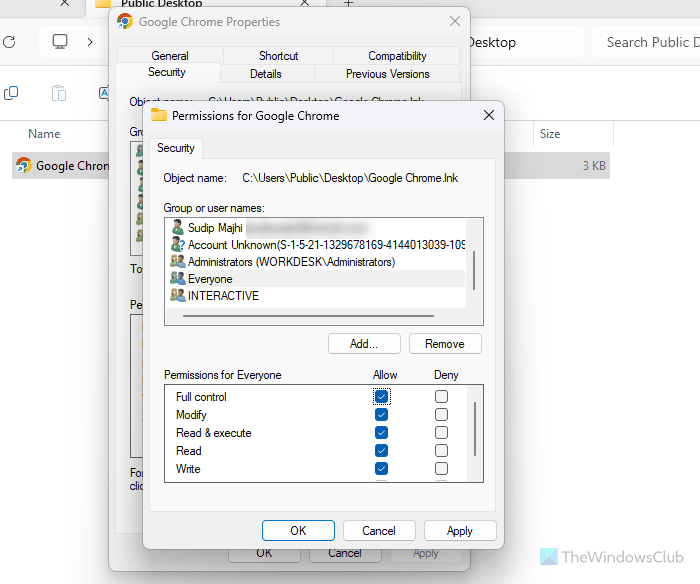Click the Google Chrome shortcut icon in file list
The height and width of the screenshot is (584, 700).
[24, 166]
